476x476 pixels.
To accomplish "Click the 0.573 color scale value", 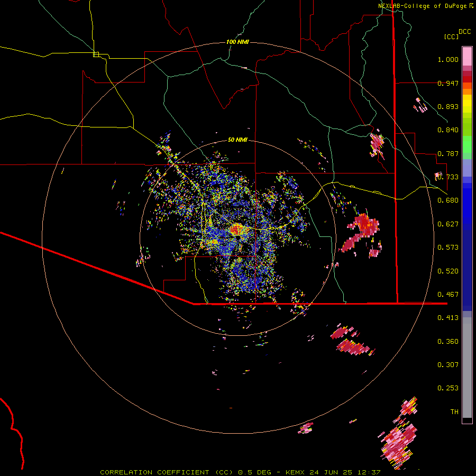I will tap(448, 248).
